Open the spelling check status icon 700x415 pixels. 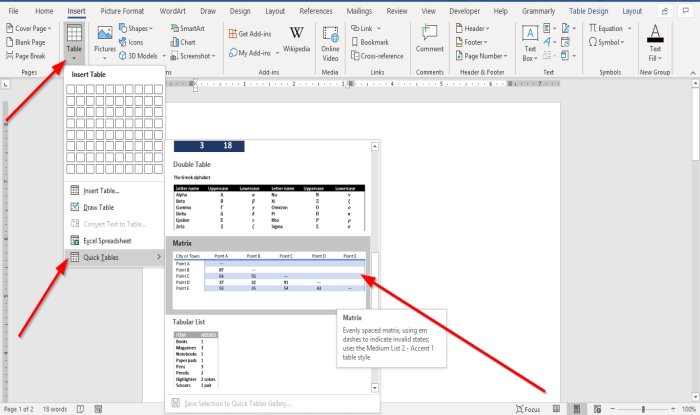pyautogui.click(x=80, y=409)
